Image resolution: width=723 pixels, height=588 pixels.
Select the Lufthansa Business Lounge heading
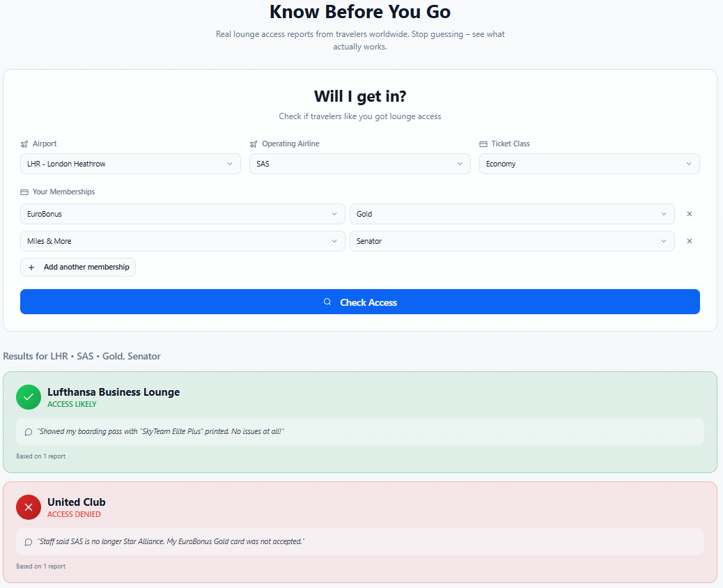point(114,392)
